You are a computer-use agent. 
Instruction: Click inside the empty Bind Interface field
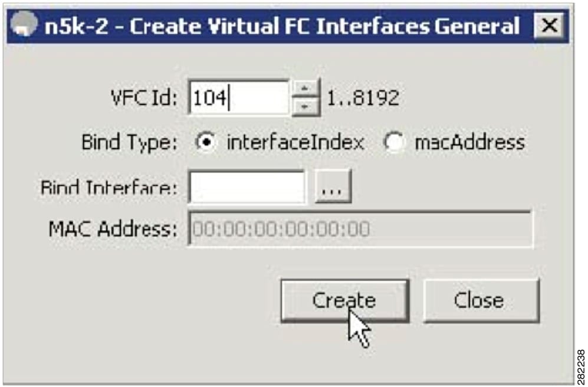tap(247, 187)
